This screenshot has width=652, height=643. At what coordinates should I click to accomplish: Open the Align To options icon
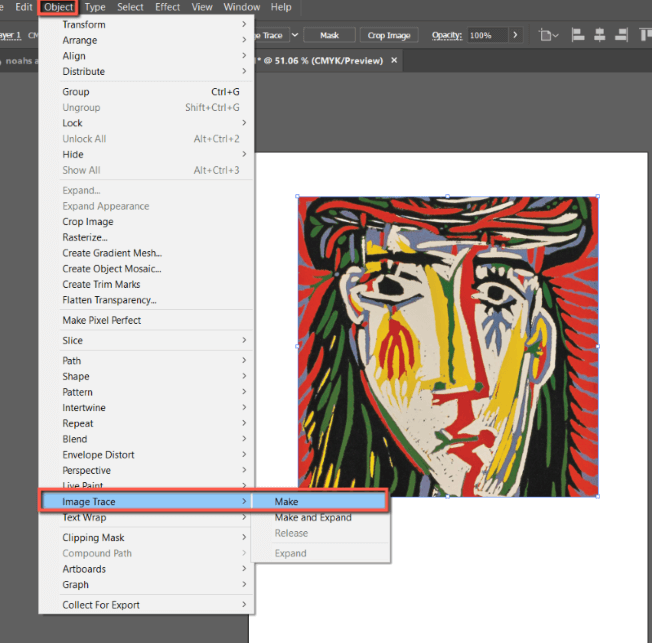[x=548, y=35]
